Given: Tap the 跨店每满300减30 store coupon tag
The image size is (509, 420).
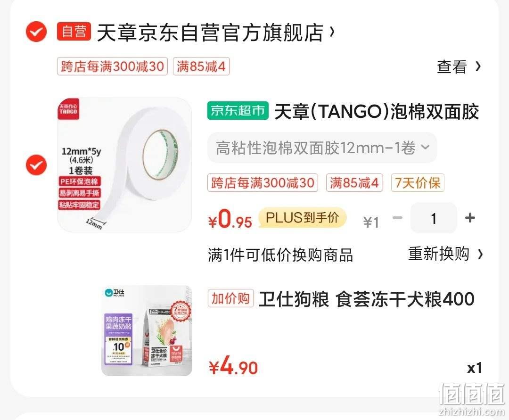Looking at the screenshot, I should (112, 66).
